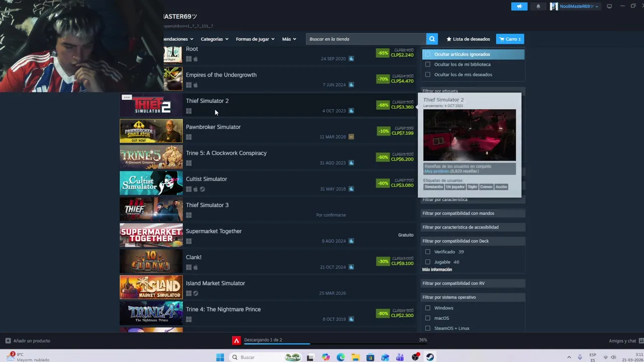644x362 pixels.
Task: Click the Big Picture mode monitor icon
Action: coord(609,7)
